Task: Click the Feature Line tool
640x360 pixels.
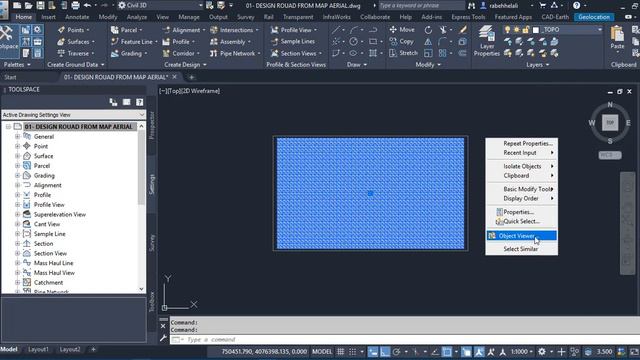Action: click(134, 42)
